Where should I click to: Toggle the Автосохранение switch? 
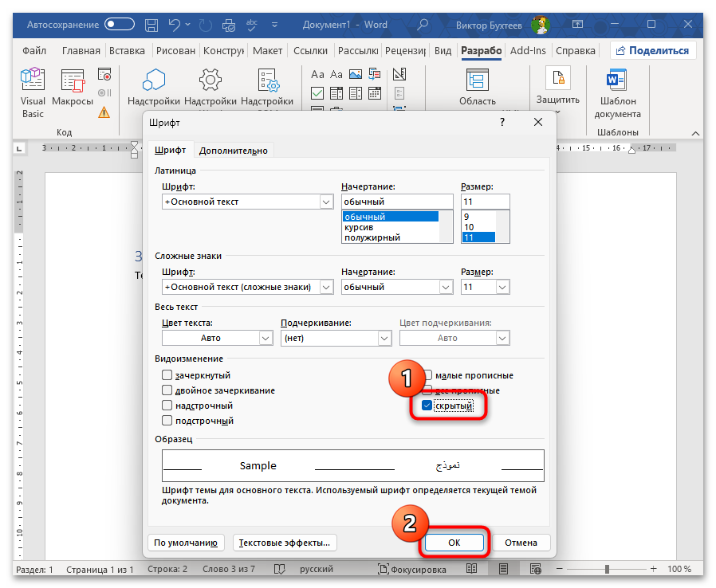120,25
